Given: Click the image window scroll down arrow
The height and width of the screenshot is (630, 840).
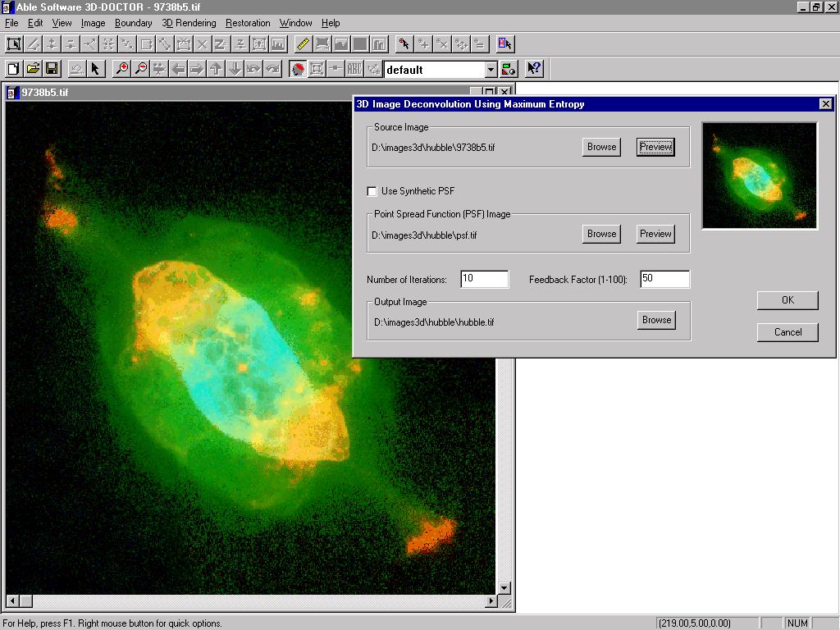Looking at the screenshot, I should click(x=504, y=587).
